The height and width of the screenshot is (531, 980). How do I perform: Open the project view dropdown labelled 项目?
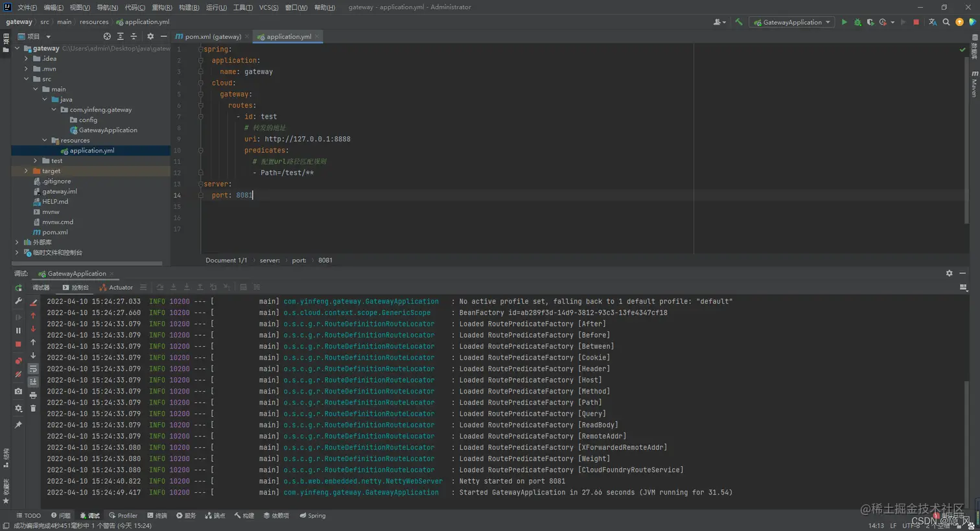click(34, 36)
